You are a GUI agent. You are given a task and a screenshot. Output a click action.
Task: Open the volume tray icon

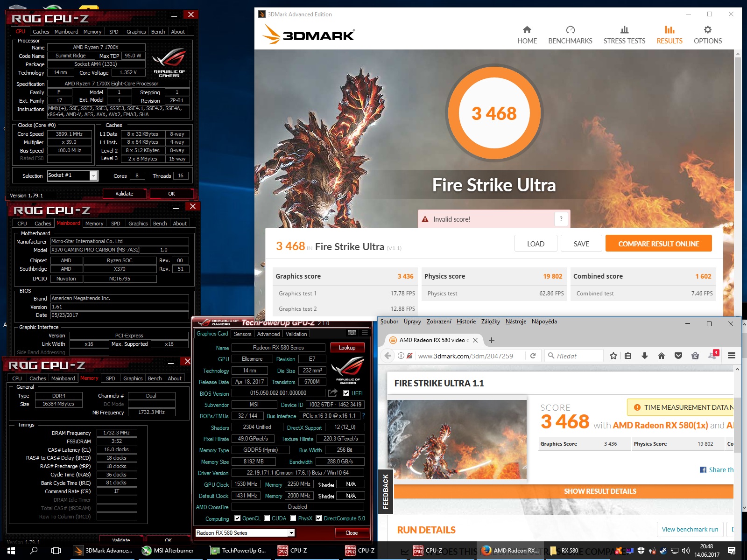[x=686, y=551]
